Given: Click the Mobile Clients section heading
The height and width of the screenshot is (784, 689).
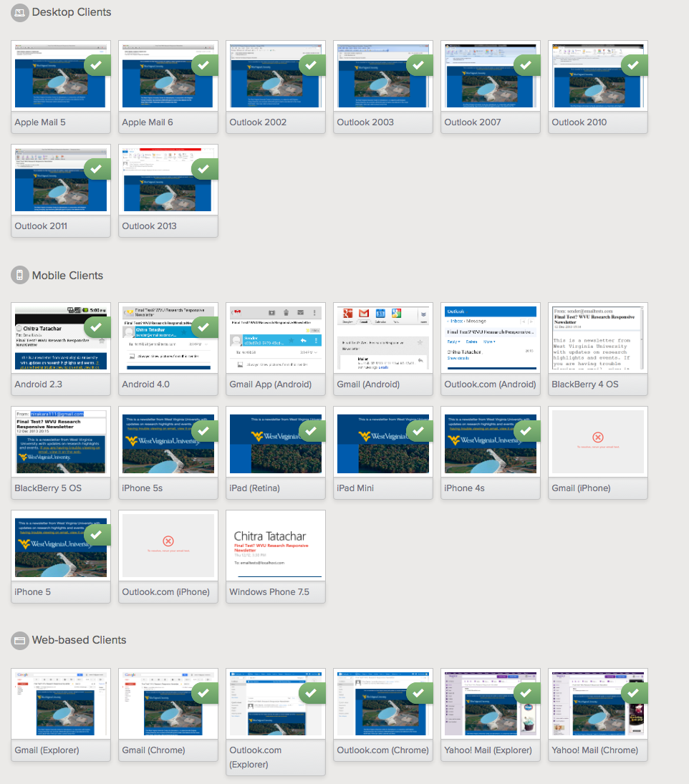Looking at the screenshot, I should pos(67,276).
